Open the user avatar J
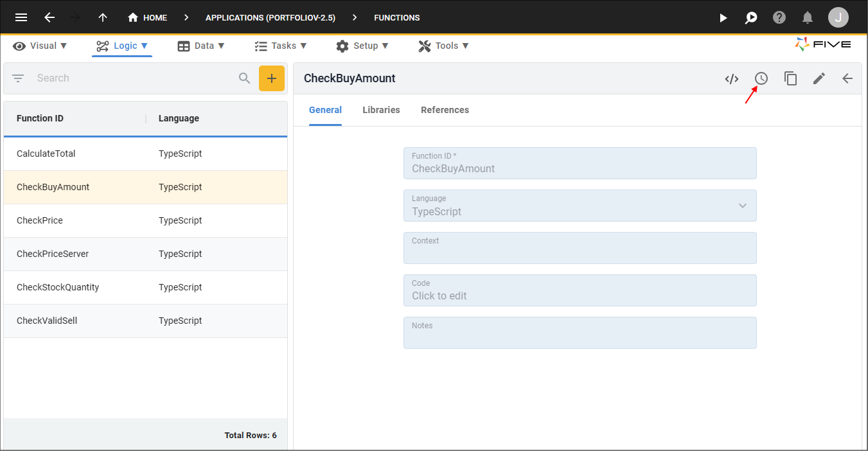Image resolution: width=868 pixels, height=451 pixels. pos(838,17)
